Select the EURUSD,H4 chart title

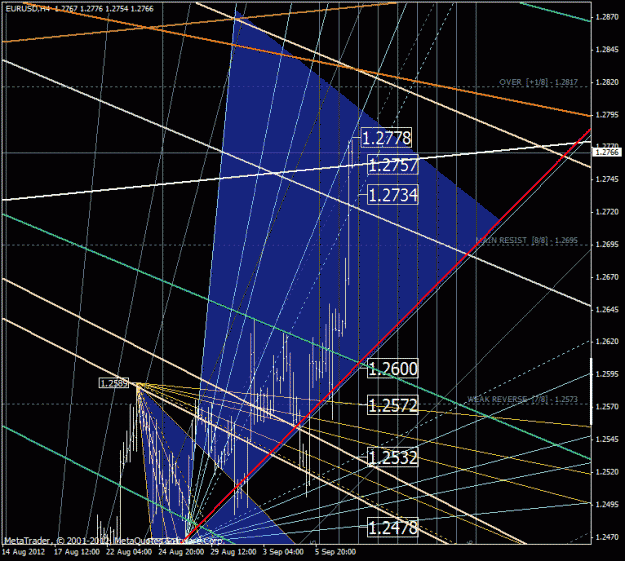28,8
